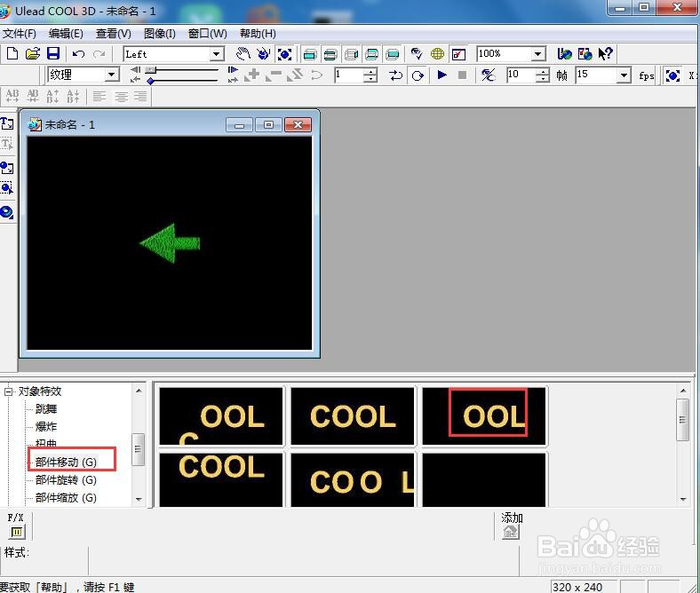The width and height of the screenshot is (700, 593).
Task: Select the COOL thumbnail in the top middle
Action: point(353,416)
